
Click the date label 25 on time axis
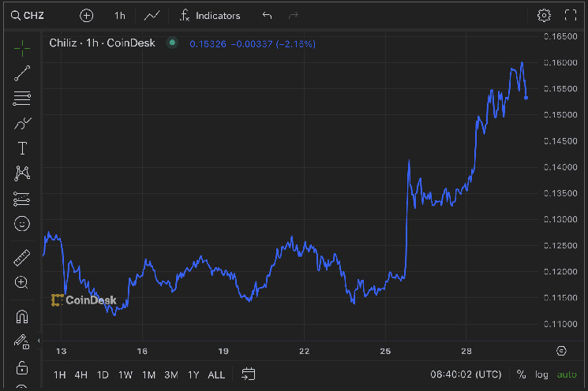[x=385, y=352]
